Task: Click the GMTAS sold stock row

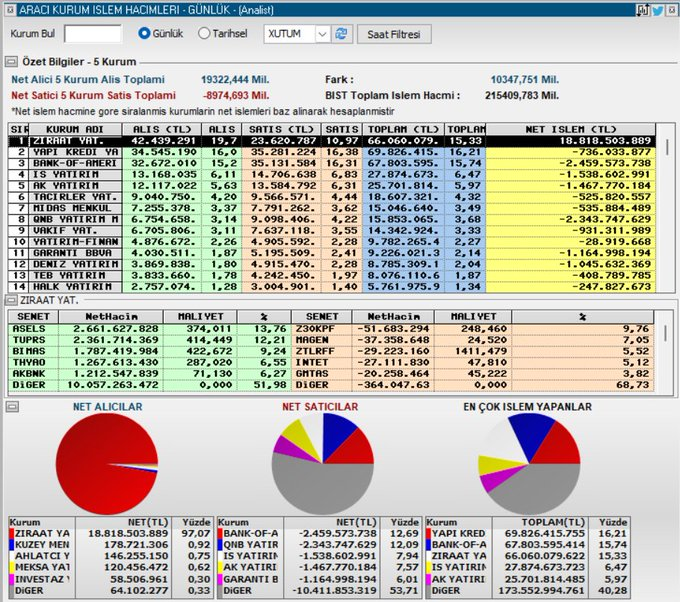Action: tap(473, 374)
